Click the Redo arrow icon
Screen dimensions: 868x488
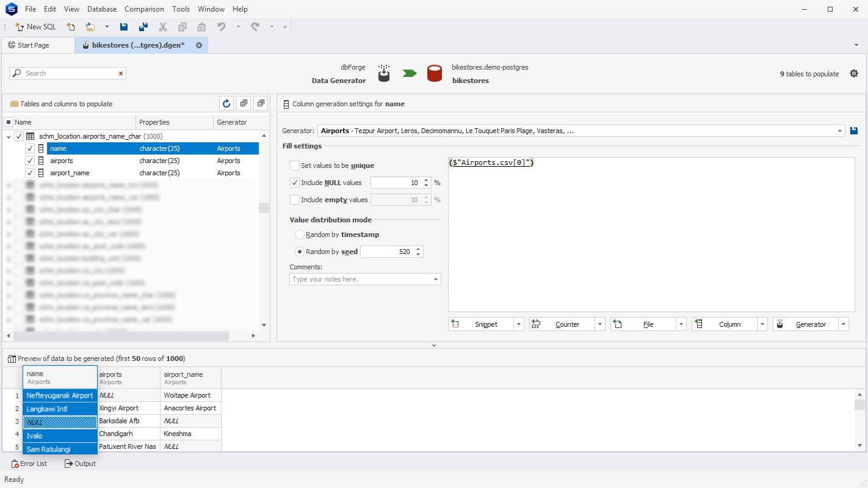255,27
